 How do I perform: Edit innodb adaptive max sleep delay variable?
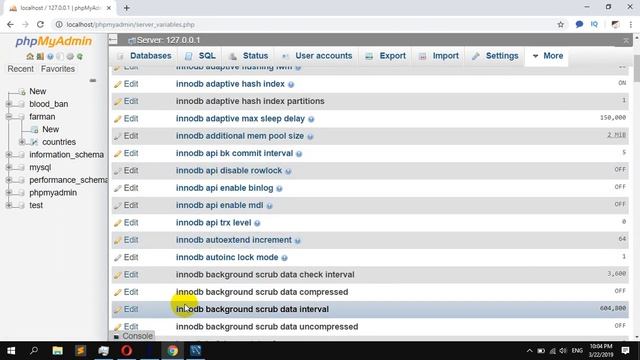[x=126, y=118]
